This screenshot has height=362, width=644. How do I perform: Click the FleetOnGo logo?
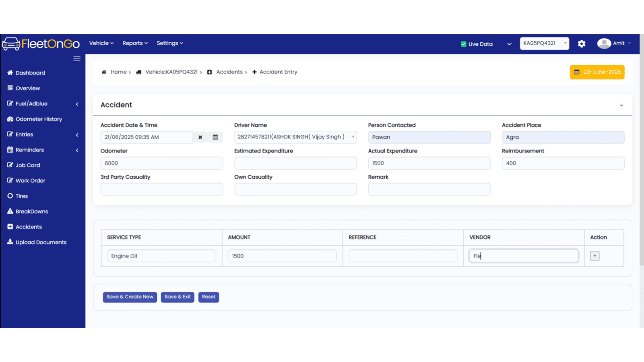(41, 43)
